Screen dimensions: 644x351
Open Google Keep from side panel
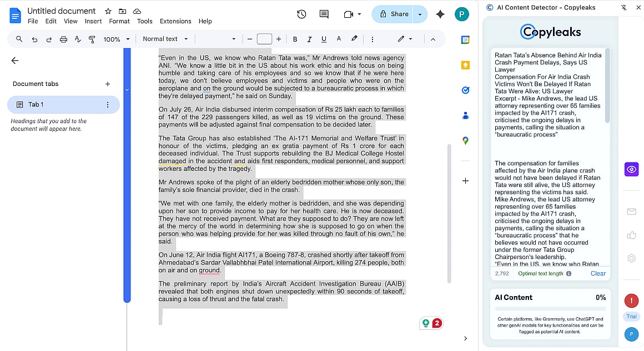465,65
